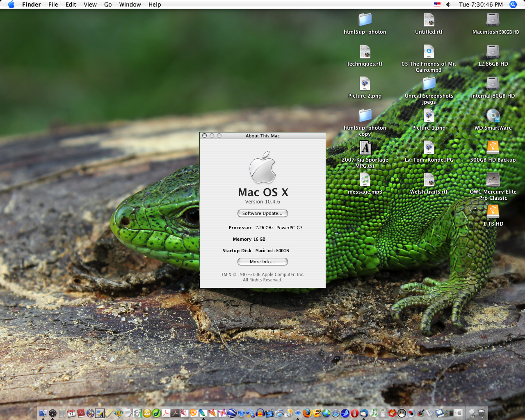525x420 pixels.
Task: Click the Software Update button
Action: [x=262, y=213]
